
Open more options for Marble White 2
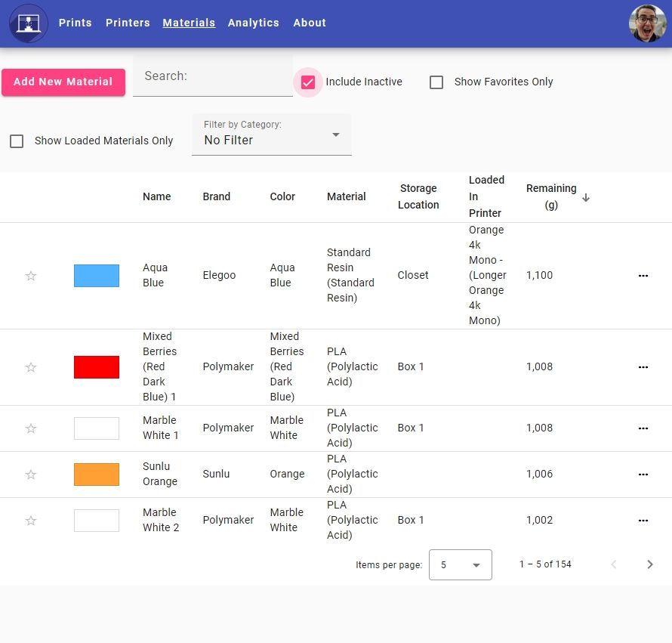643,521
